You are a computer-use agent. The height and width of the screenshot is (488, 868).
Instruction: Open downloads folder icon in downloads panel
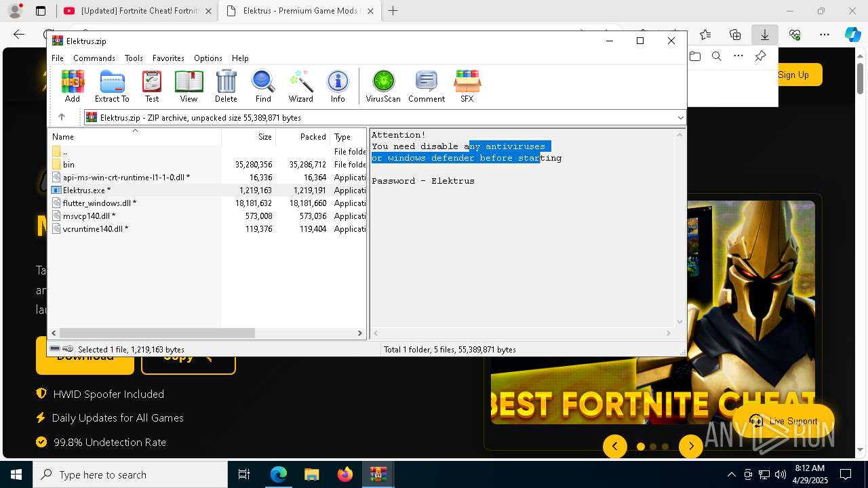pos(695,56)
